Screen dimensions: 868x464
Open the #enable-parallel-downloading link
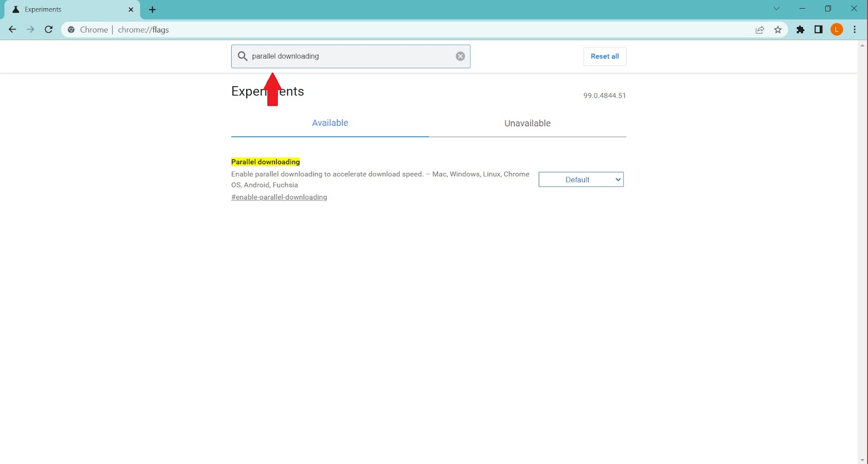coord(279,197)
